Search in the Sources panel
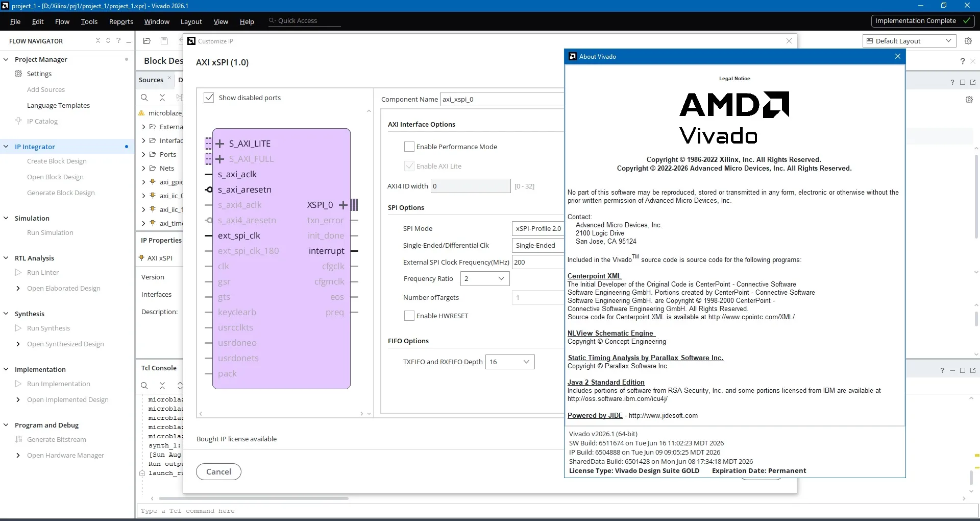Screen dimensions: 980x521 (x=144, y=98)
